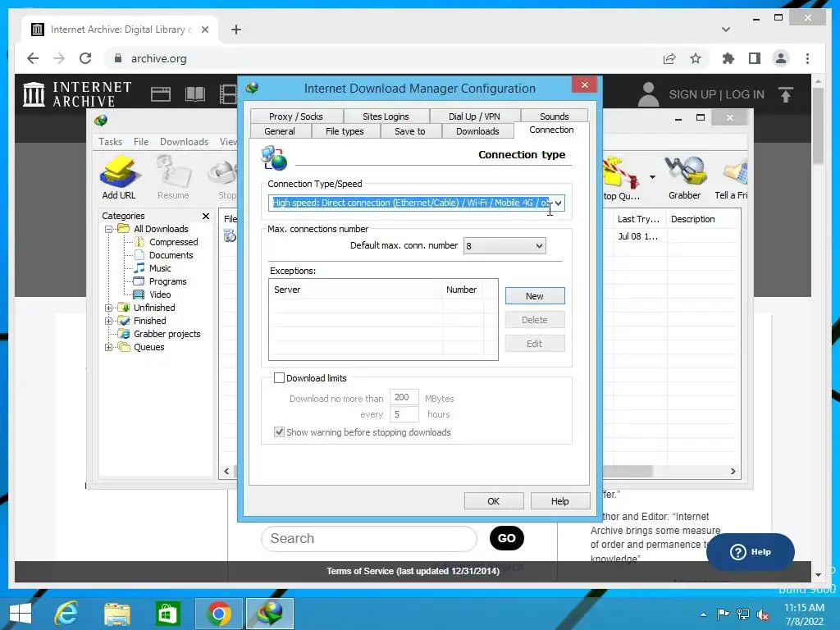Screen dimensions: 840x630
Task: Open Connection Type/Speed dropdown
Action: pyautogui.click(x=558, y=203)
